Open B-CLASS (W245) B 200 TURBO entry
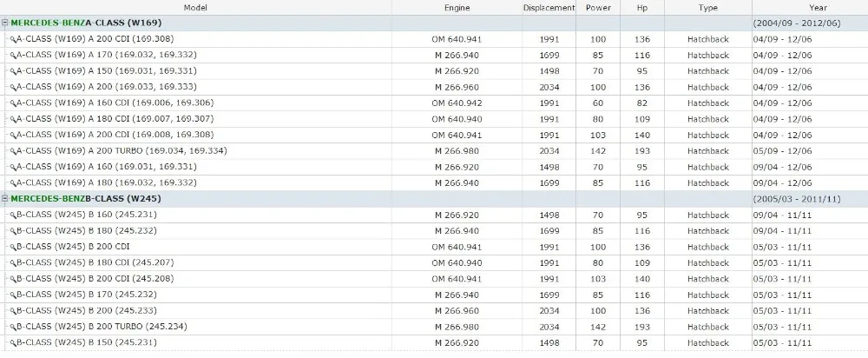The image size is (868, 358). tap(102, 327)
